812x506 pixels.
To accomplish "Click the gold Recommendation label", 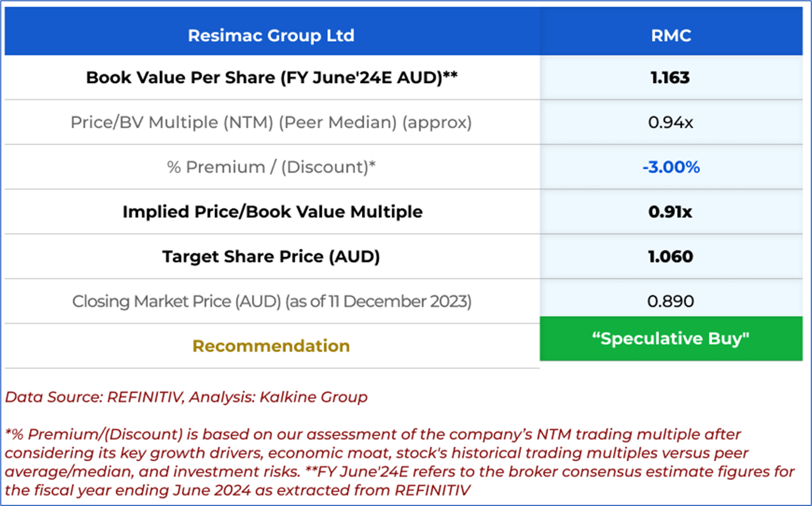I will (x=271, y=346).
